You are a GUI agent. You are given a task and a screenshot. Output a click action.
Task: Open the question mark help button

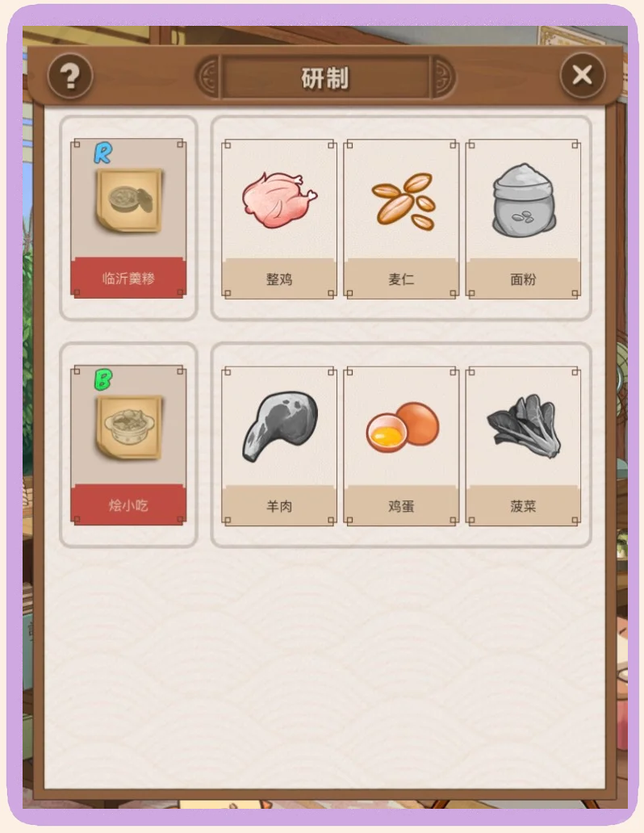[x=70, y=76]
